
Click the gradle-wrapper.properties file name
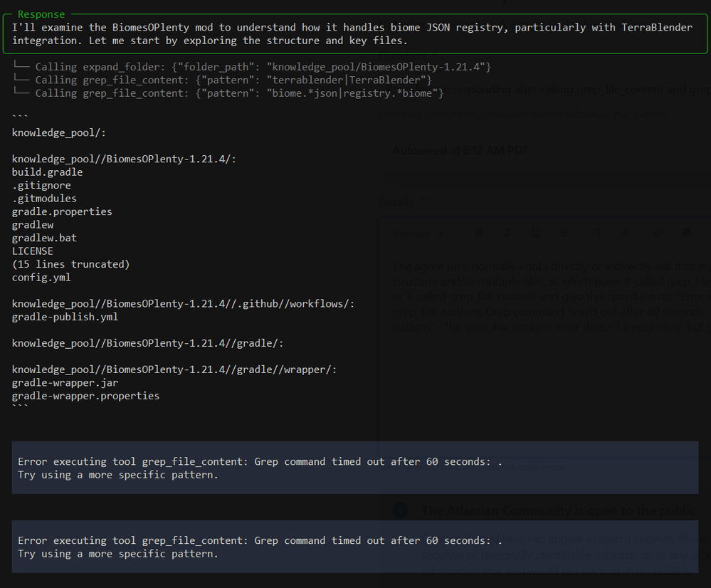[x=85, y=396]
